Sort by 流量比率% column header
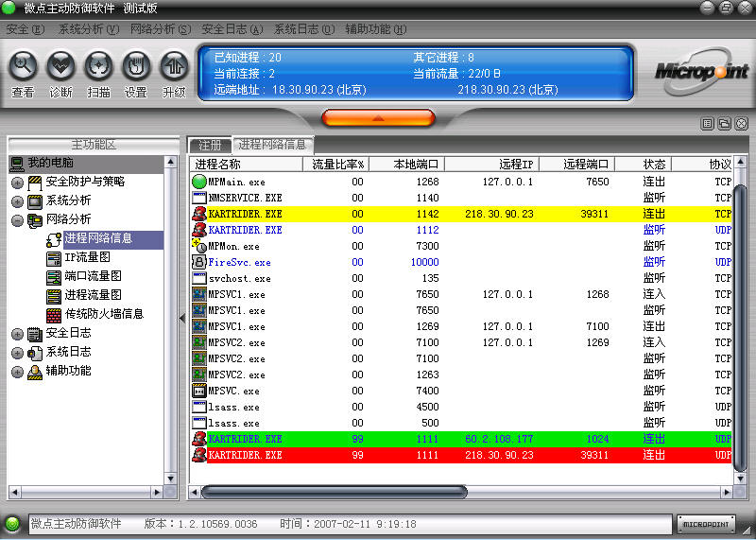Viewport: 756px width, 540px height. (335, 164)
